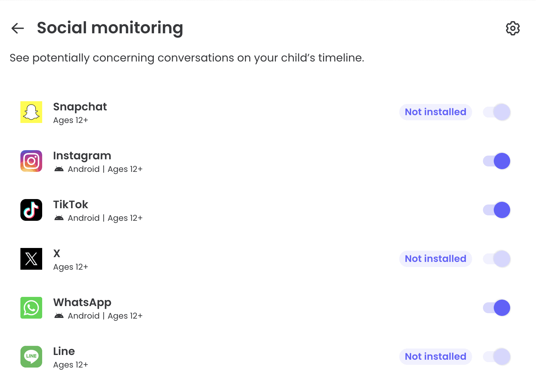Click the Line app icon
Image resolution: width=536 pixels, height=392 pixels.
(31, 357)
